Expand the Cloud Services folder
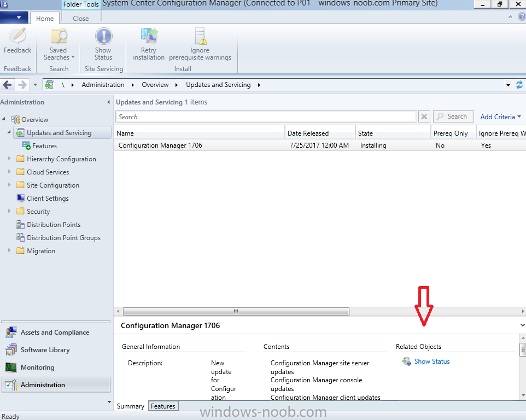This screenshot has height=420, width=526. 9,171
